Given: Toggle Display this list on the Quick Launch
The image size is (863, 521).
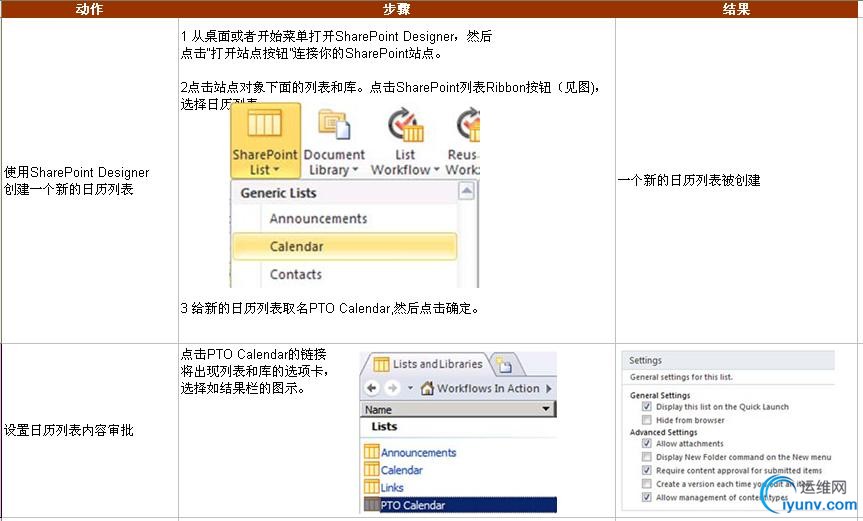Looking at the screenshot, I should 647,407.
